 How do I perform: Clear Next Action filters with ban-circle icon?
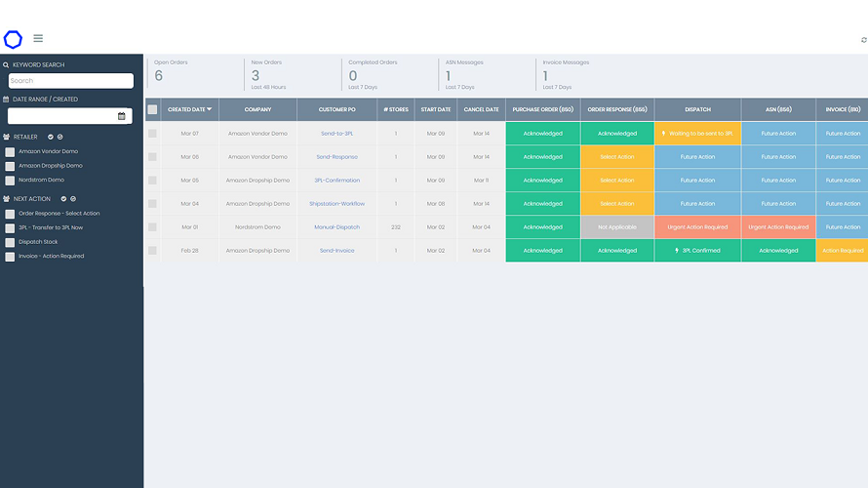point(75,198)
